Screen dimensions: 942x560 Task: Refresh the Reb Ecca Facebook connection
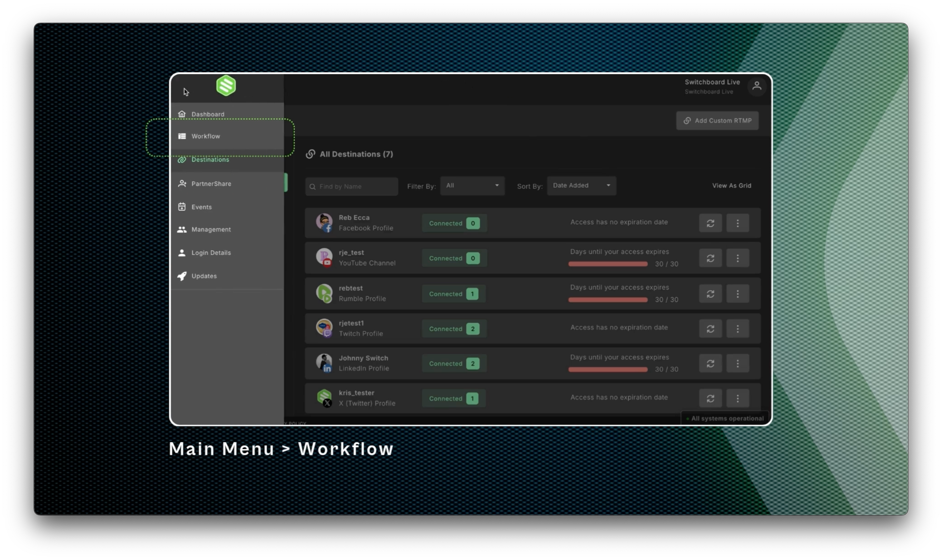coord(710,223)
